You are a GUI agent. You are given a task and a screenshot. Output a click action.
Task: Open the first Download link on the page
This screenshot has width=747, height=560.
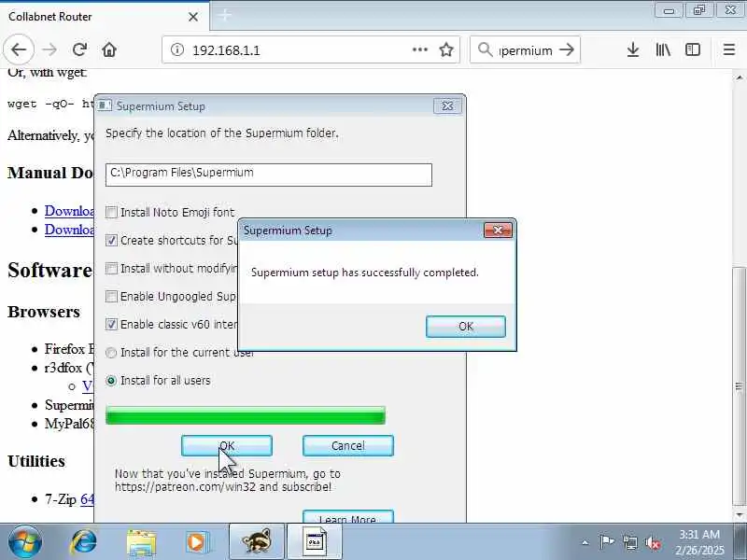[x=69, y=211]
